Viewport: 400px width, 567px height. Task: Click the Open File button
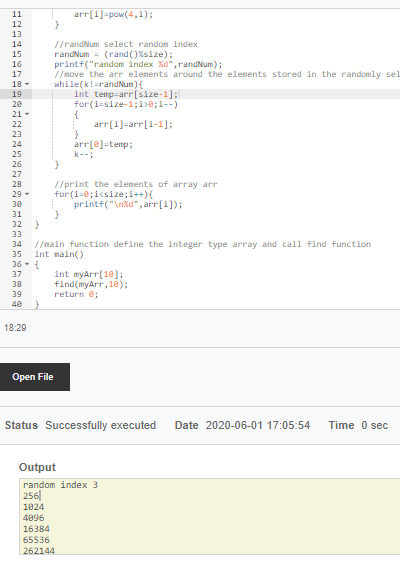[35, 377]
